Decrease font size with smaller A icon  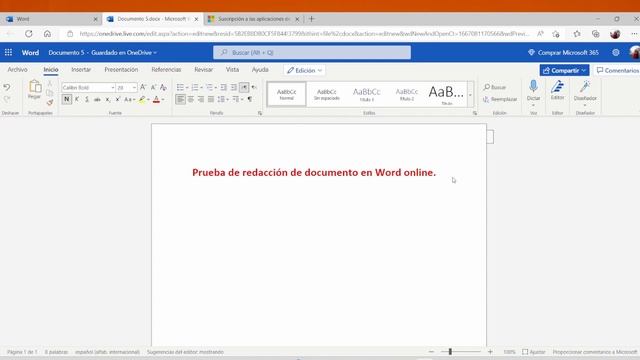[x=153, y=87]
